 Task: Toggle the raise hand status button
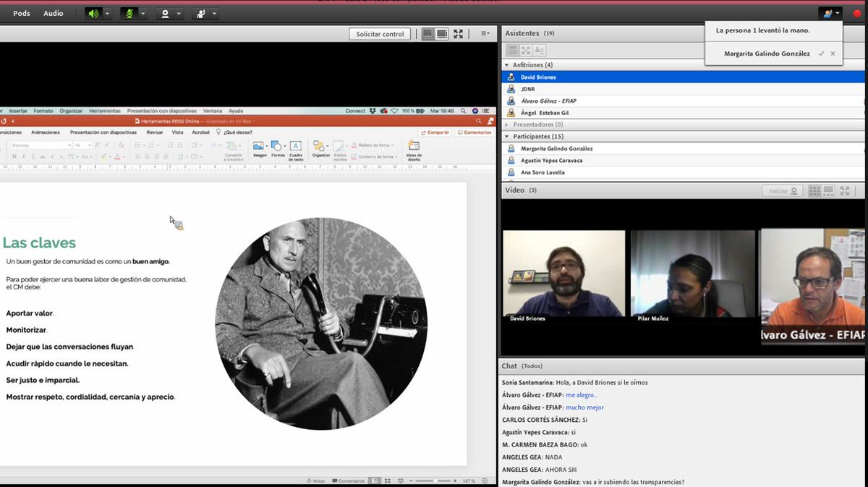point(200,13)
